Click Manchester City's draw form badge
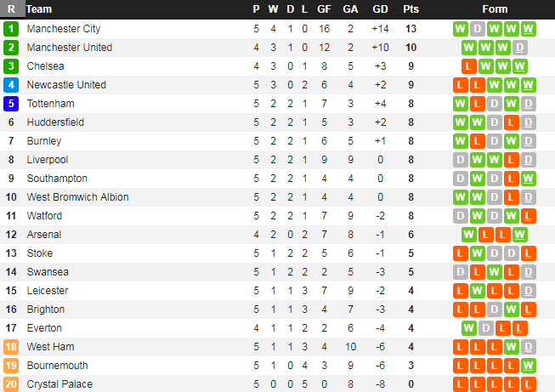The height and width of the screenshot is (392, 555). (478, 29)
